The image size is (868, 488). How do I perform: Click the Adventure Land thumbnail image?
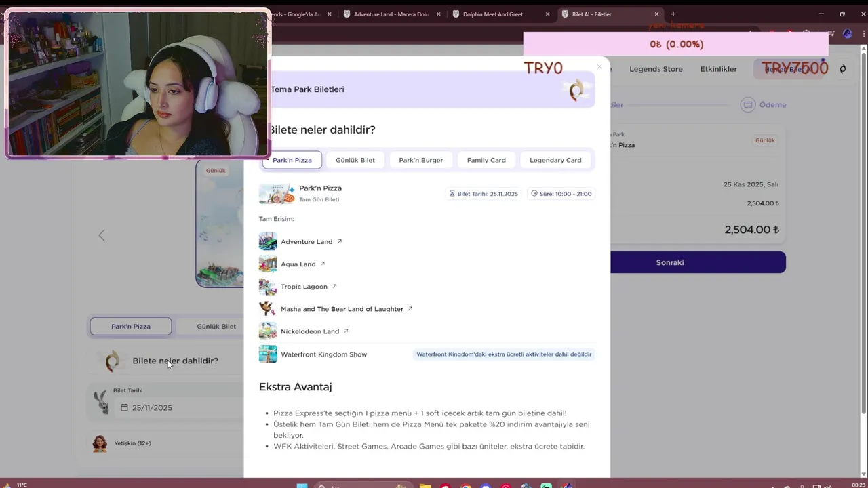(268, 241)
